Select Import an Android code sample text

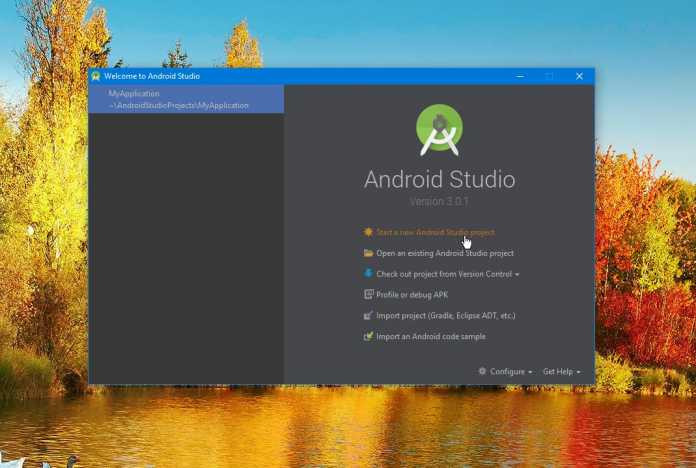point(431,336)
